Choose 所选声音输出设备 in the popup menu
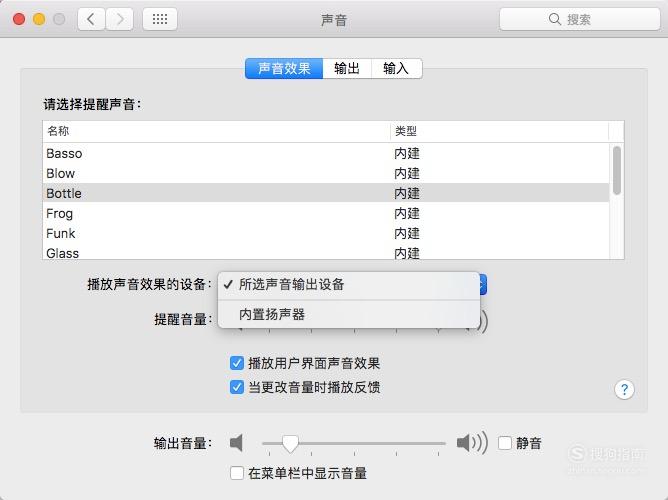668x500 pixels. tap(348, 284)
